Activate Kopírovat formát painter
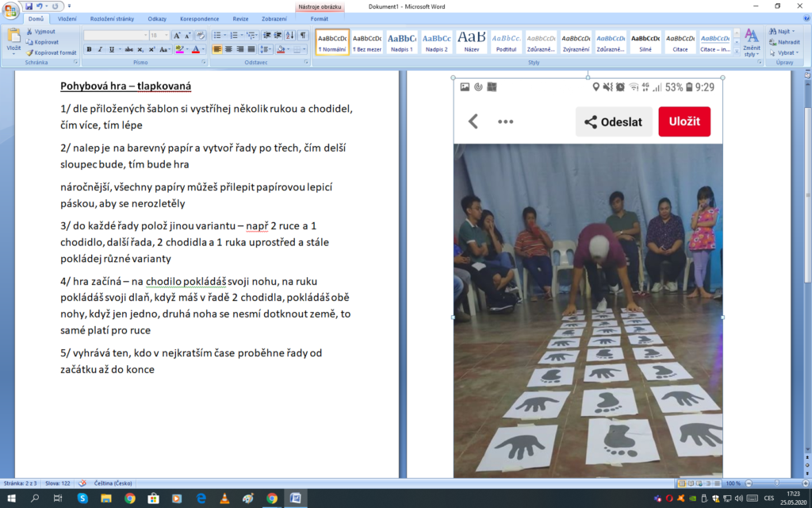Screen dimensions: 812x508 pos(52,52)
